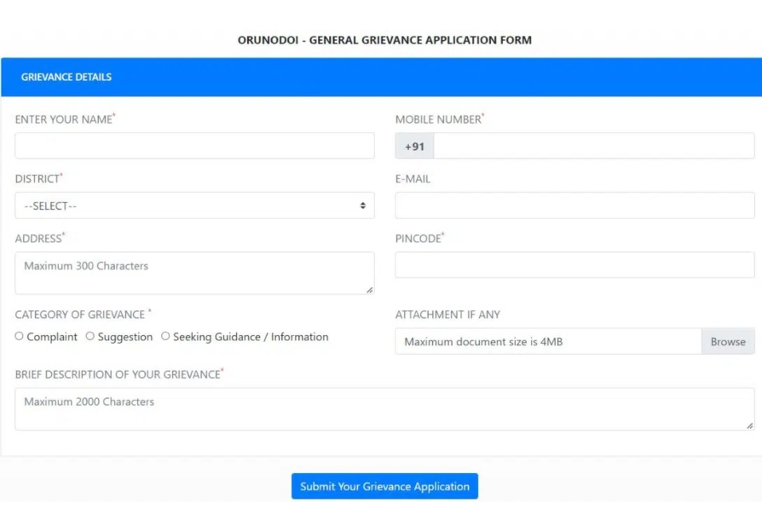Viewport: 762px width, 532px height.
Task: Click the attachment file name field
Action: pos(548,341)
